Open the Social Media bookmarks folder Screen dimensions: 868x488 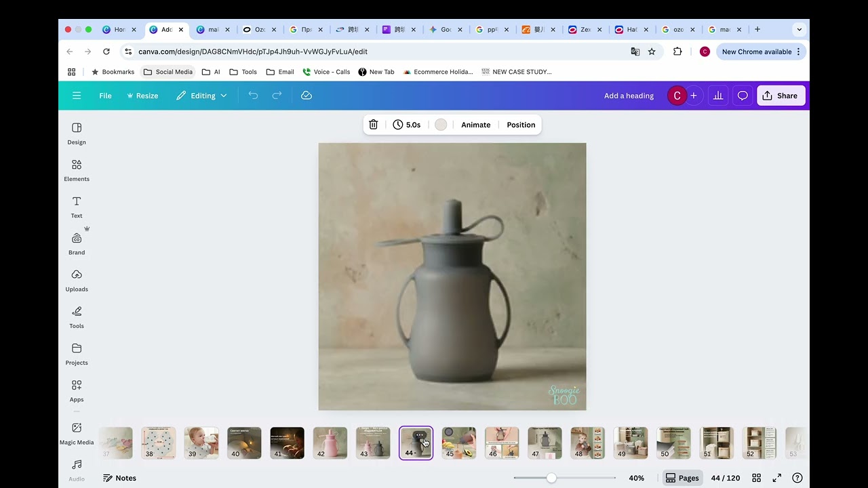point(167,72)
